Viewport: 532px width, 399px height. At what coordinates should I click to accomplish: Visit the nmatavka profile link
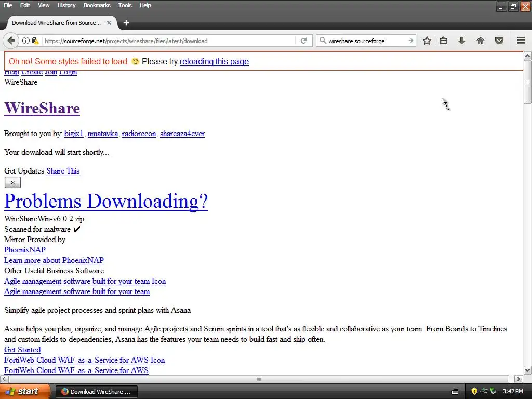pos(102,134)
